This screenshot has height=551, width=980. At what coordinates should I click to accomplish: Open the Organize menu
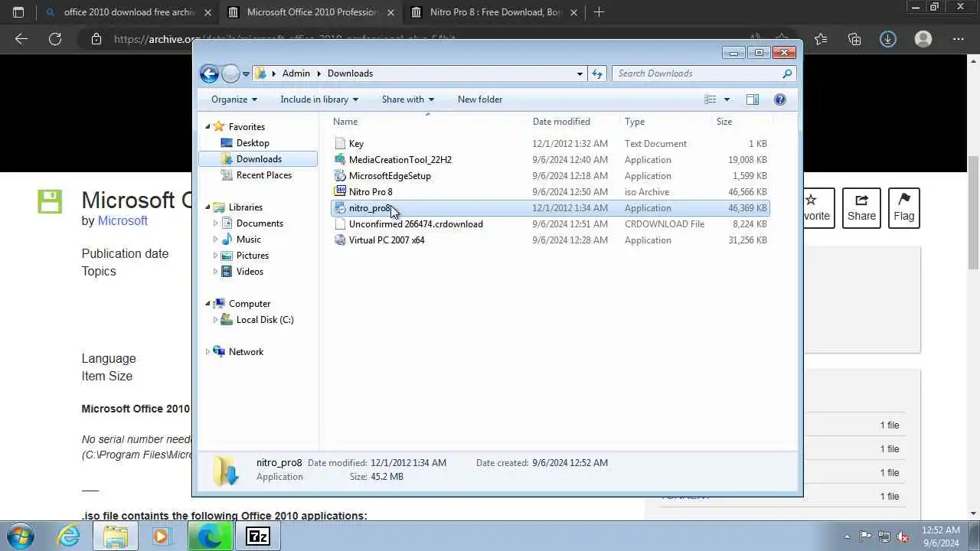pyautogui.click(x=234, y=99)
